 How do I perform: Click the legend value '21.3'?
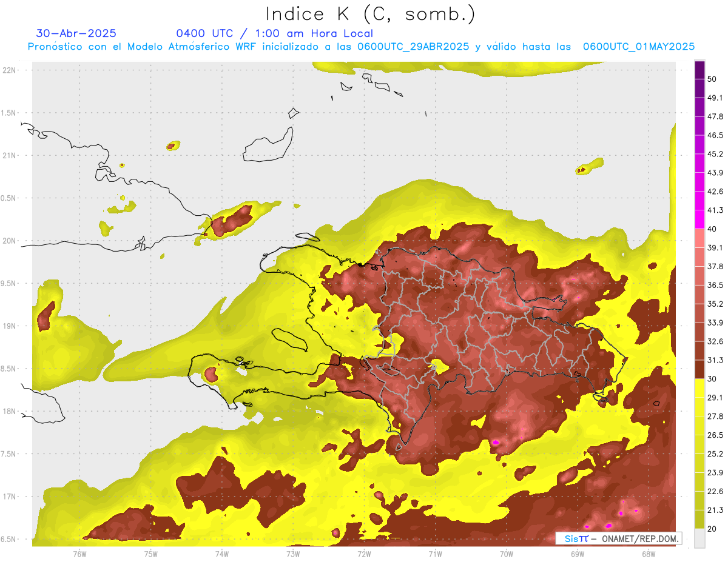715,510
